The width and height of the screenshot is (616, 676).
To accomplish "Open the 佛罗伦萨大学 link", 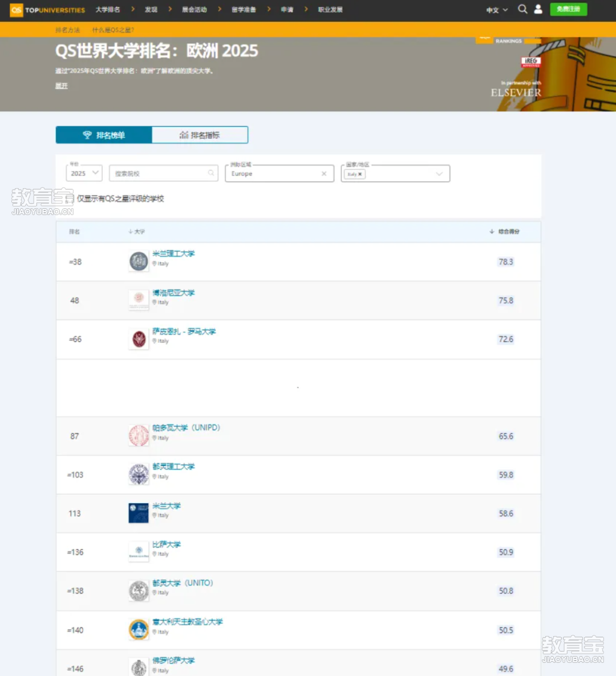I will 173,661.
